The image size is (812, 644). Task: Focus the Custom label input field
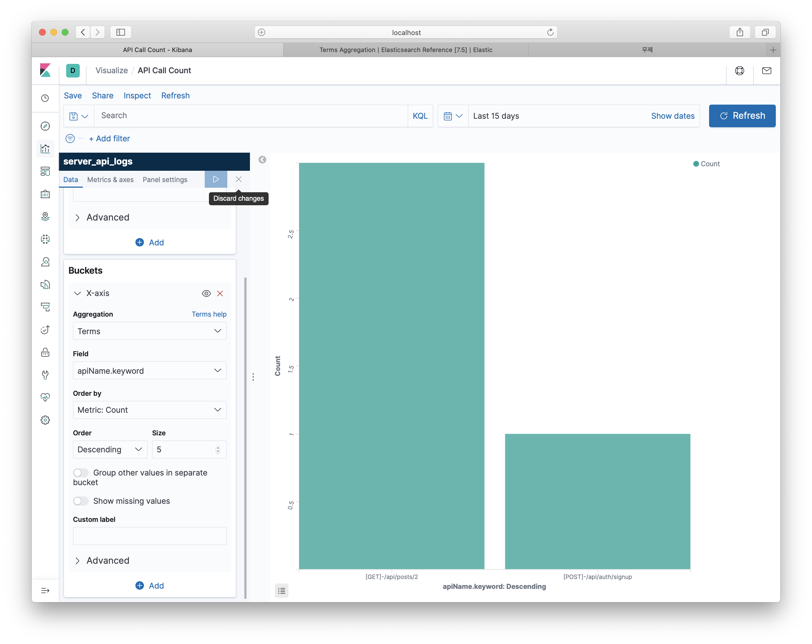tap(150, 536)
